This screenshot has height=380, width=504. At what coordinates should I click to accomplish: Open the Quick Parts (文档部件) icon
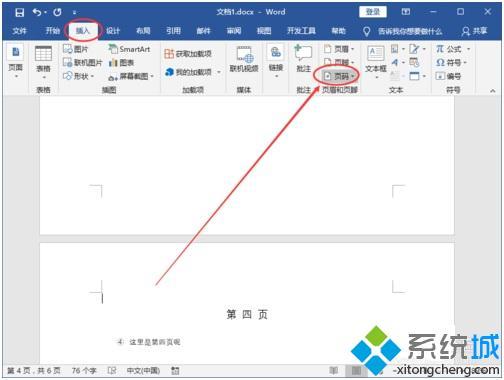[x=398, y=49]
